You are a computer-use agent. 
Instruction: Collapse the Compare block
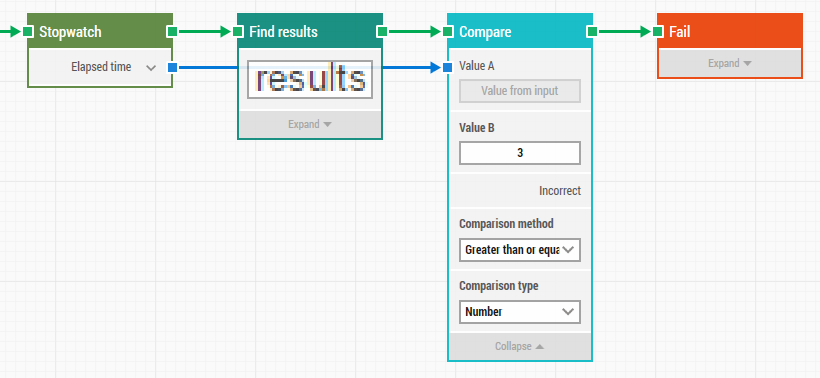pos(520,346)
